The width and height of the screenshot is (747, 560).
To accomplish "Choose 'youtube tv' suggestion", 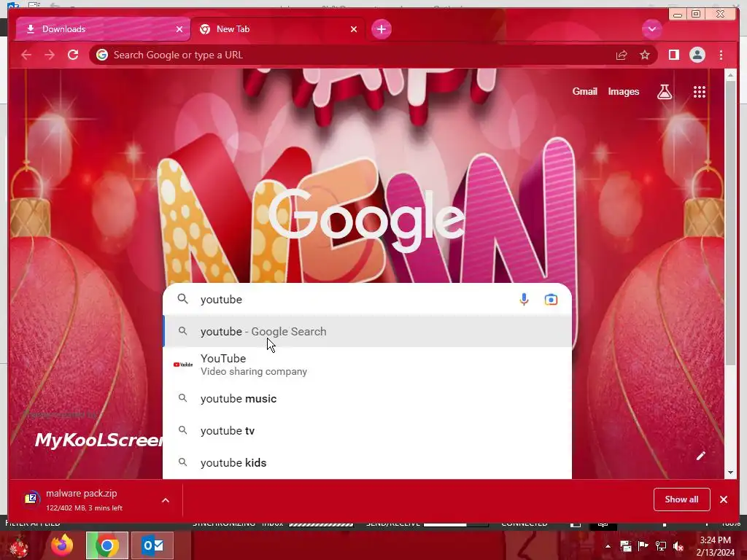I will [x=368, y=430].
